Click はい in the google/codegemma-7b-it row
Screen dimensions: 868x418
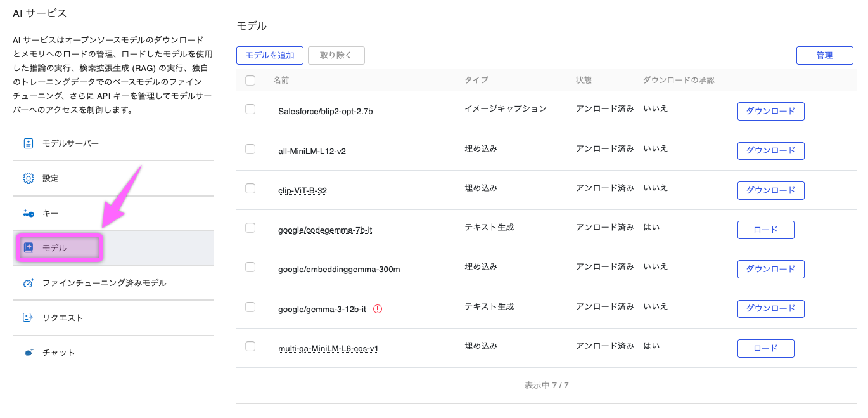tap(651, 227)
